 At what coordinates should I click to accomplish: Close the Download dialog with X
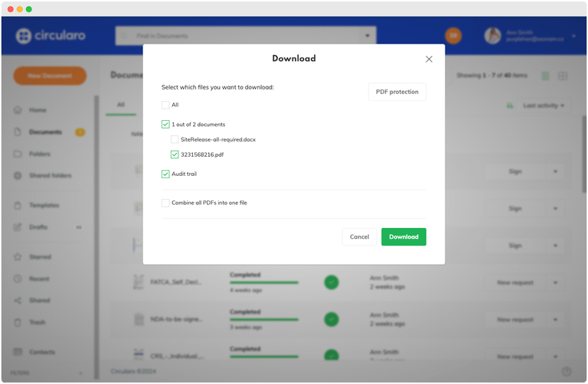[x=429, y=59]
